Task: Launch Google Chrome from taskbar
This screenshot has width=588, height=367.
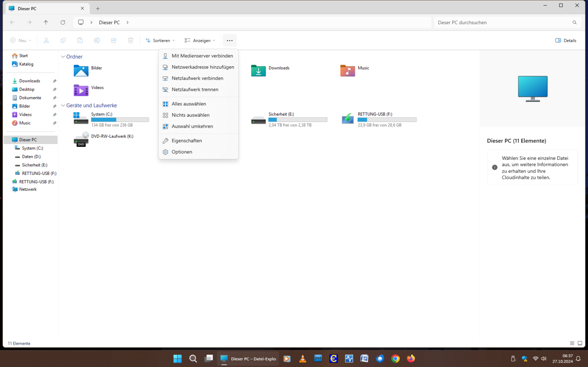Action: click(395, 359)
